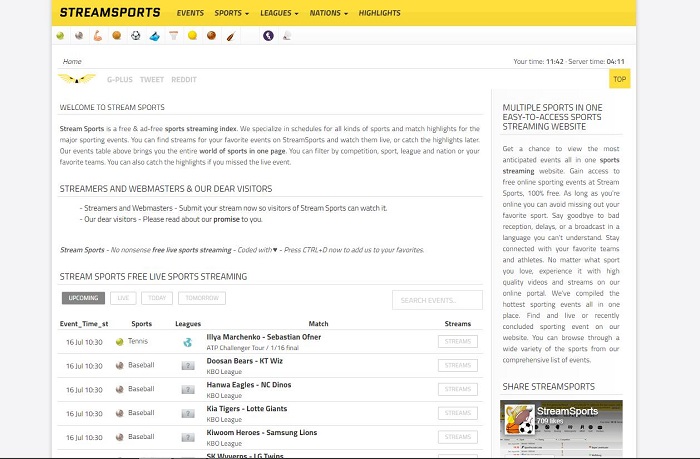Click baseball icon in Doosan Bears row
700x459 pixels.
[120, 365]
